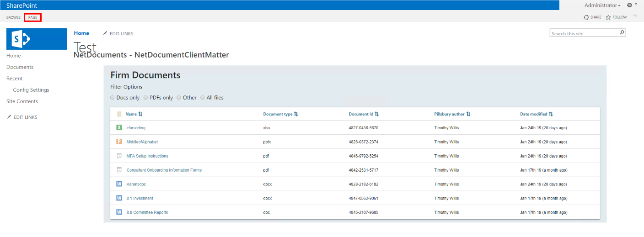Sort by Document Id column arrows

tap(376, 114)
